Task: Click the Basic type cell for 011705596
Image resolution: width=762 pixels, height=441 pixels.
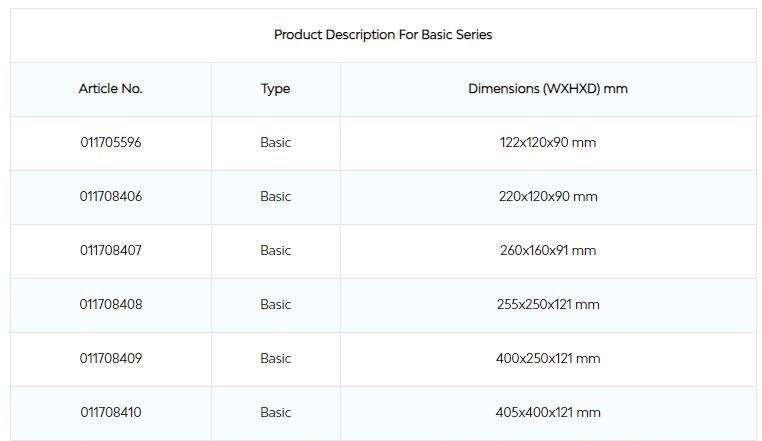Action: tap(275, 143)
